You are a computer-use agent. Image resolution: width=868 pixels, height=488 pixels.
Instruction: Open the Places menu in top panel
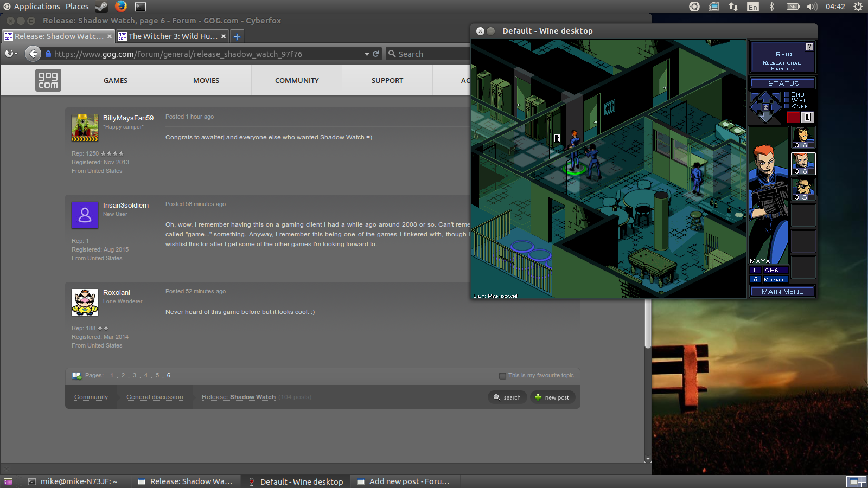pos(77,7)
